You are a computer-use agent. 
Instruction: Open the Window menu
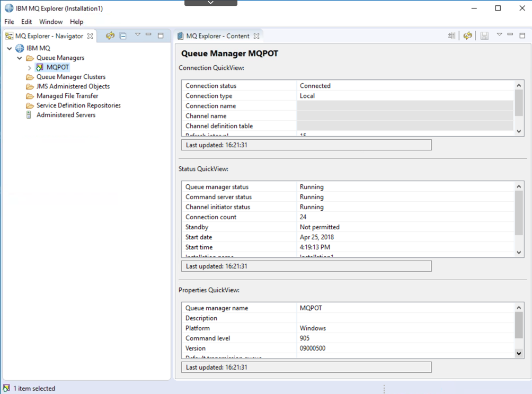click(51, 22)
